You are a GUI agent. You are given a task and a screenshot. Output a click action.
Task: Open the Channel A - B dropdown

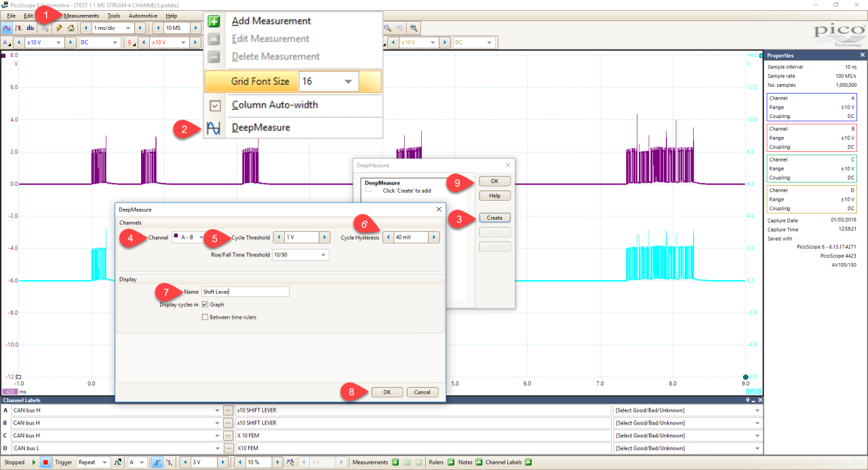(x=189, y=237)
